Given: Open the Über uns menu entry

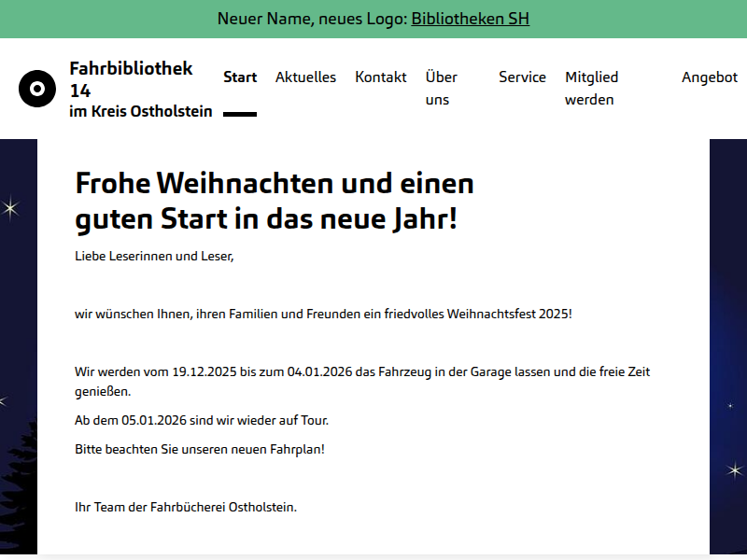Looking at the screenshot, I should tap(442, 88).
